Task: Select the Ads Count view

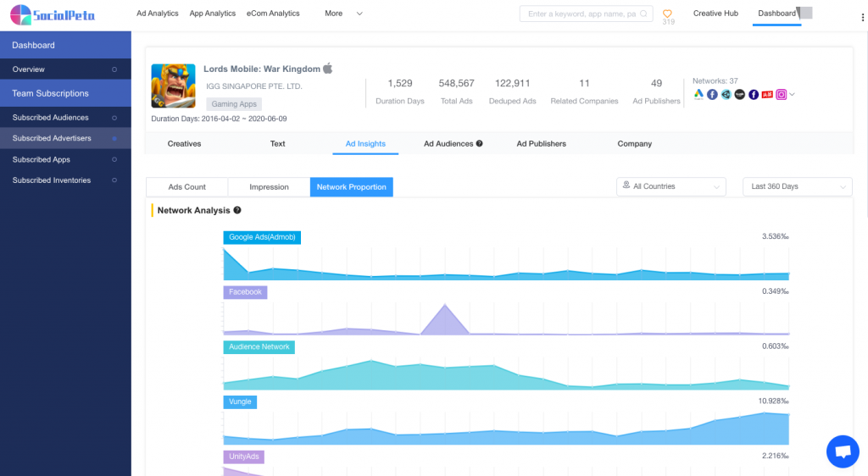Action: [x=187, y=187]
